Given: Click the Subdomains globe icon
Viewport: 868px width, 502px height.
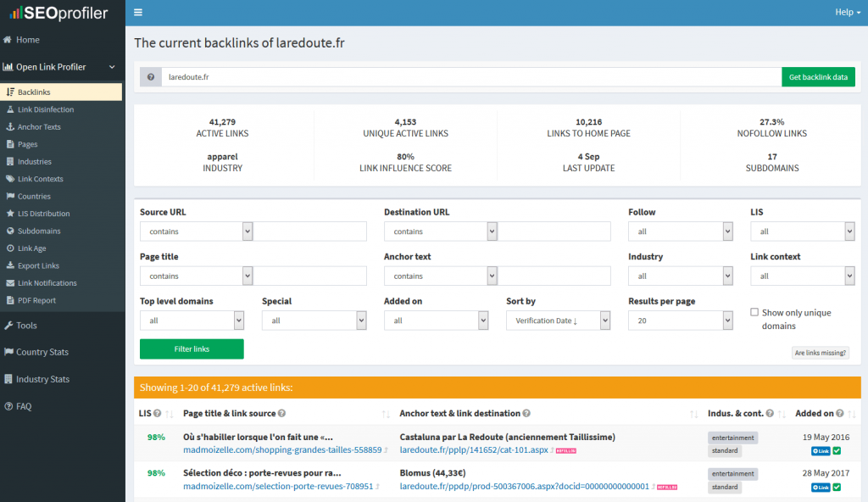Looking at the screenshot, I should [10, 231].
